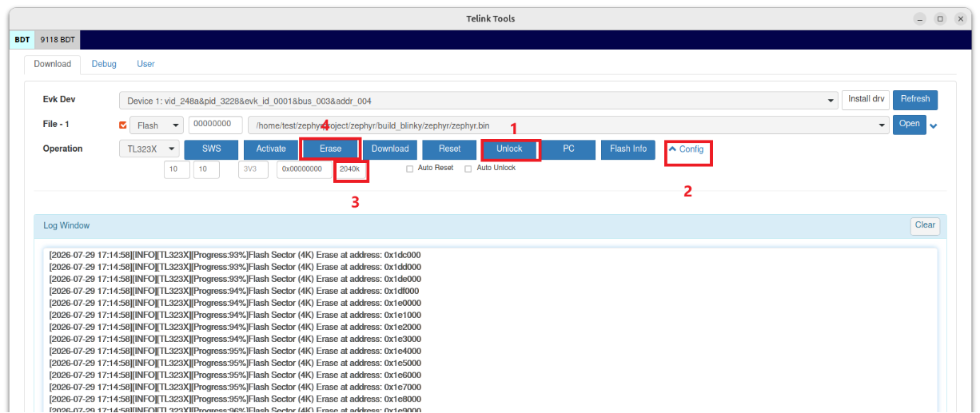980x413 pixels.
Task: Select log line with address 0x1e5000
Action: (x=235, y=363)
